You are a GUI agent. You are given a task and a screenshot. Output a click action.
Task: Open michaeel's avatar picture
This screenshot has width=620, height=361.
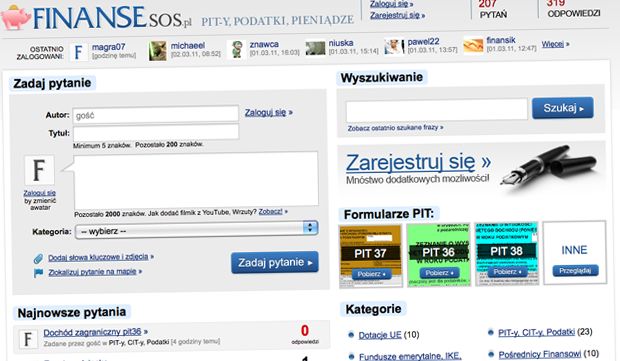coord(157,51)
